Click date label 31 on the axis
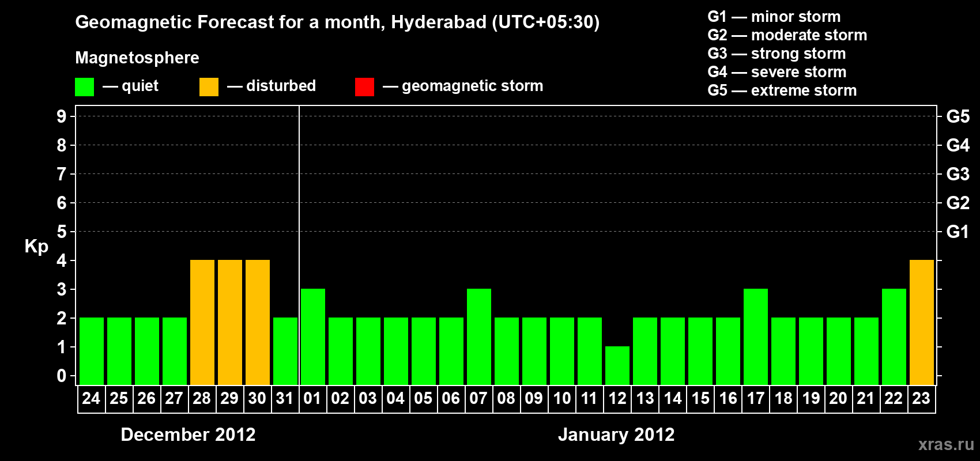 [285, 399]
